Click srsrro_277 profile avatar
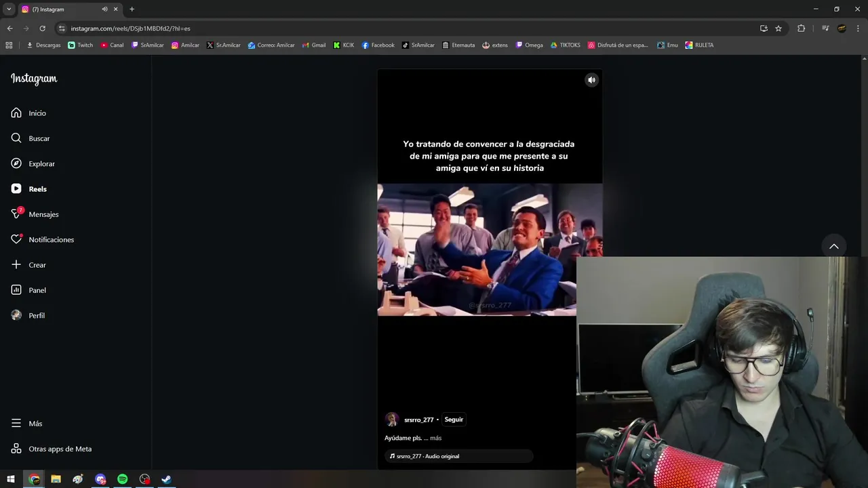Image resolution: width=868 pixels, height=488 pixels. (391, 420)
